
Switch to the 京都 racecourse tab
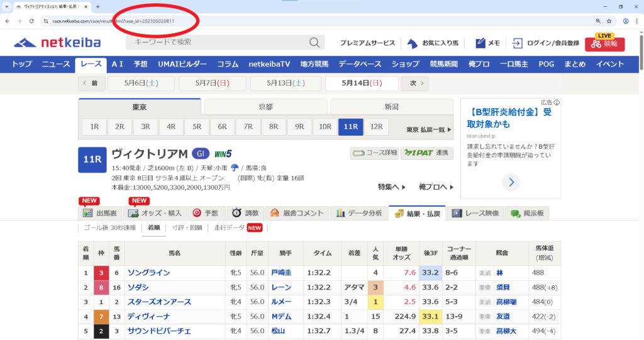pos(265,107)
